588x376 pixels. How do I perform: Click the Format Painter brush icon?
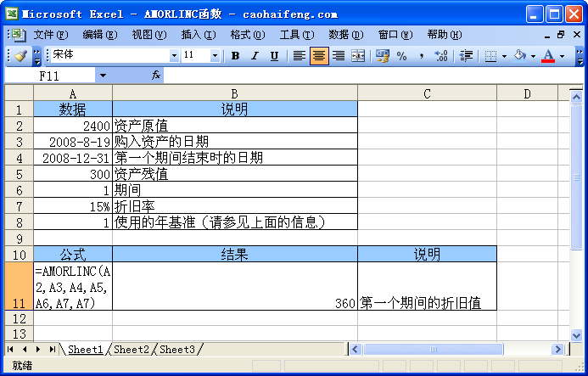coord(21,56)
